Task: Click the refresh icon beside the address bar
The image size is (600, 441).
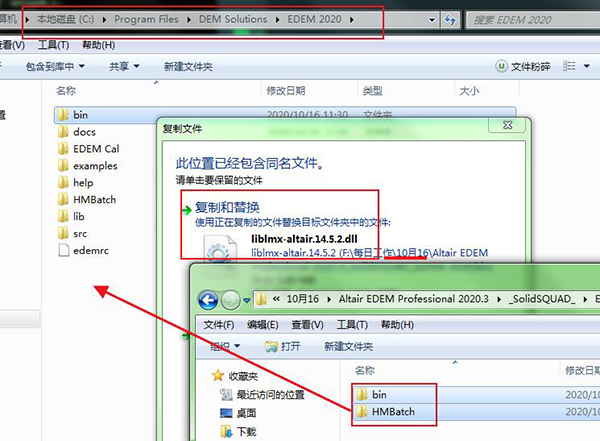Action: tap(450, 20)
